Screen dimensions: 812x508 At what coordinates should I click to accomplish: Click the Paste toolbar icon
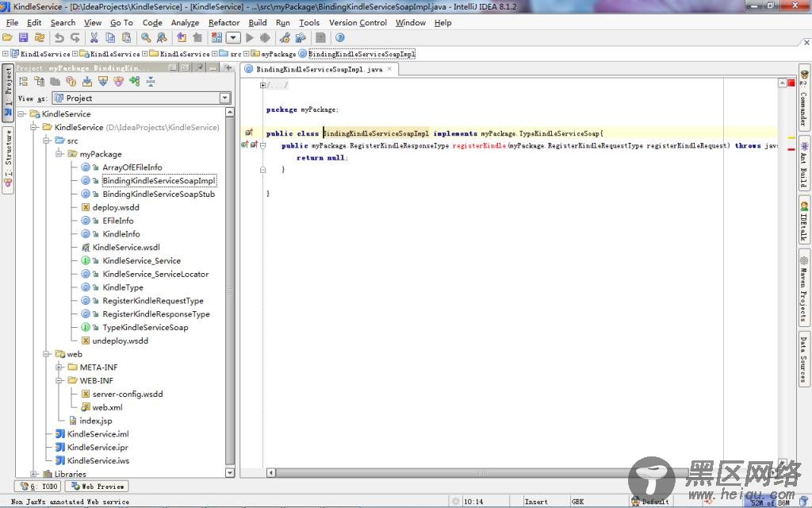(x=126, y=38)
